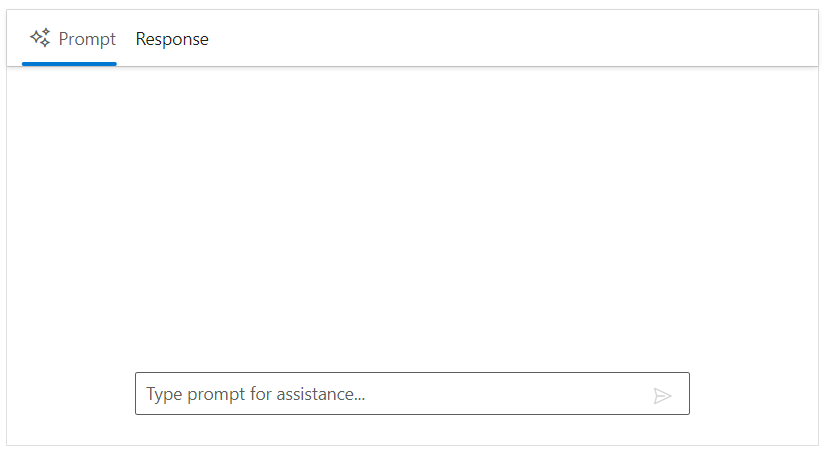Click the AI sparkle icon on the Prompt tab

pyautogui.click(x=40, y=38)
